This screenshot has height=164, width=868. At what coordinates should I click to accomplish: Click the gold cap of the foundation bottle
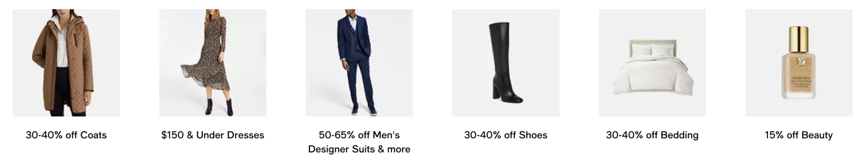coord(799,39)
